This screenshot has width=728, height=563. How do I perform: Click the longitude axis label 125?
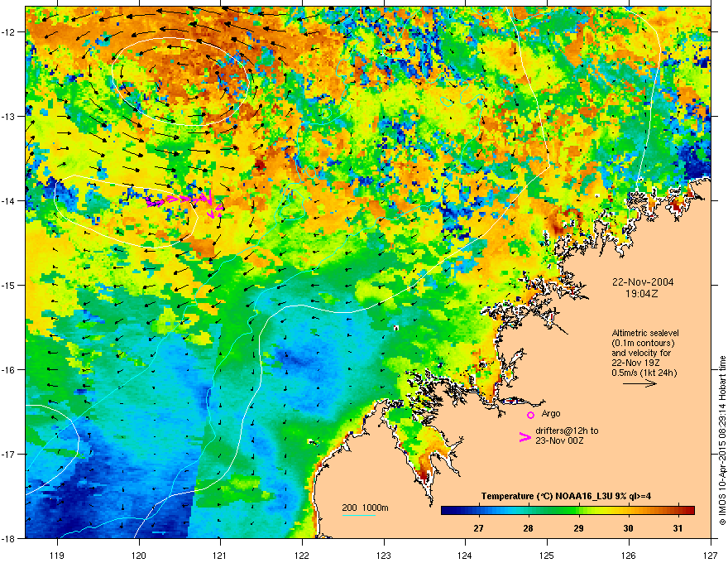(547, 555)
